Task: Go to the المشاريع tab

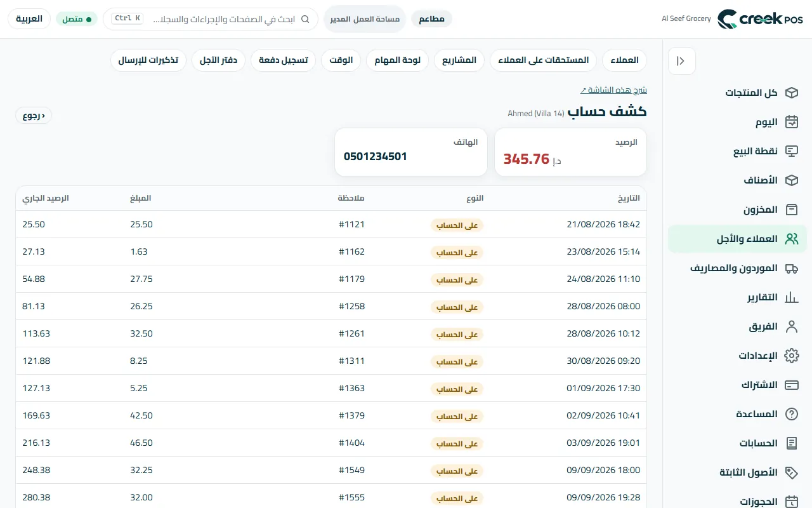Action: 459,60
